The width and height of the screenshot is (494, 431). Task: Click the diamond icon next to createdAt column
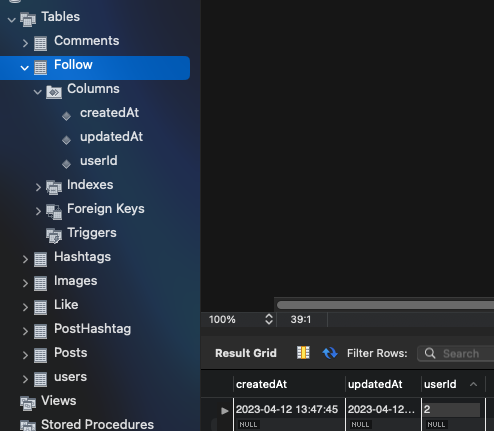66,116
